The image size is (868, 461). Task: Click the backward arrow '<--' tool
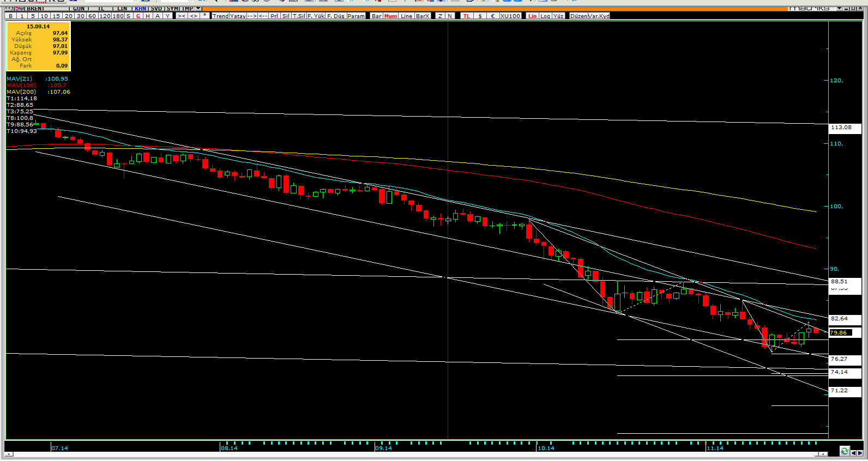[x=263, y=16]
